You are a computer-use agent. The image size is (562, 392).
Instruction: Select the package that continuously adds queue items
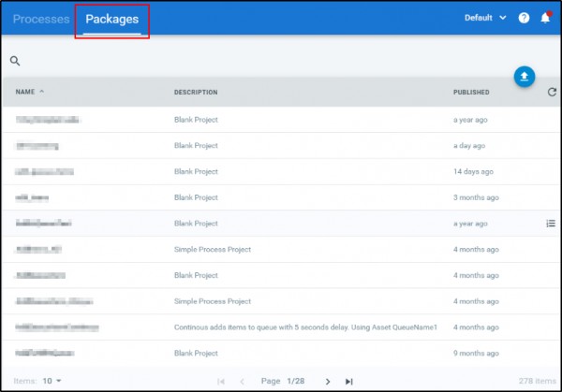pyautogui.click(x=58, y=327)
